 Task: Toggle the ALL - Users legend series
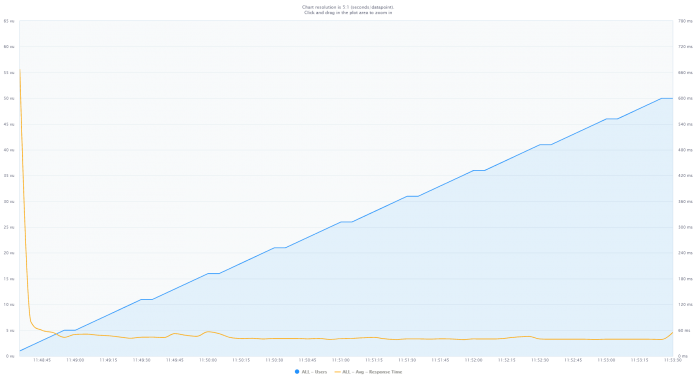[311, 372]
